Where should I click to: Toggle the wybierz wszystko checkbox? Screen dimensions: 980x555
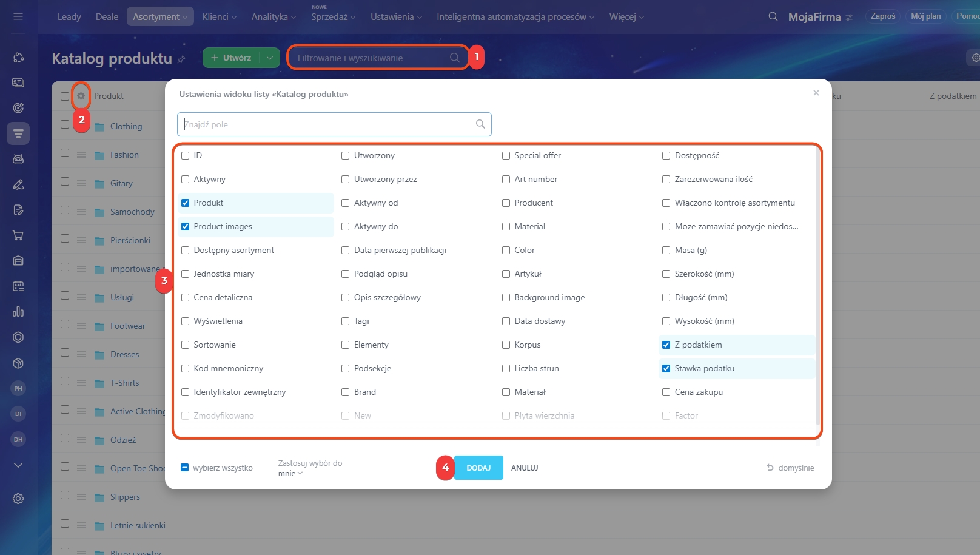185,468
